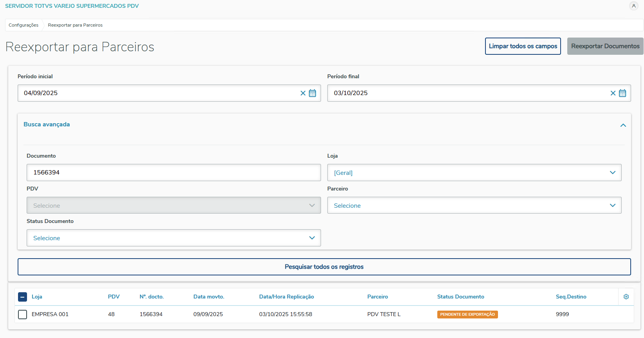Screen dimensions: 644x338
Task: Sort by the Data movto. column header
Action: tap(209, 297)
